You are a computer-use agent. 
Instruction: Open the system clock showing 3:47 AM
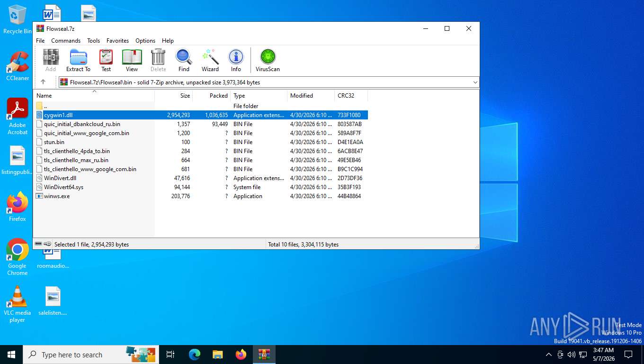pyautogui.click(x=603, y=355)
